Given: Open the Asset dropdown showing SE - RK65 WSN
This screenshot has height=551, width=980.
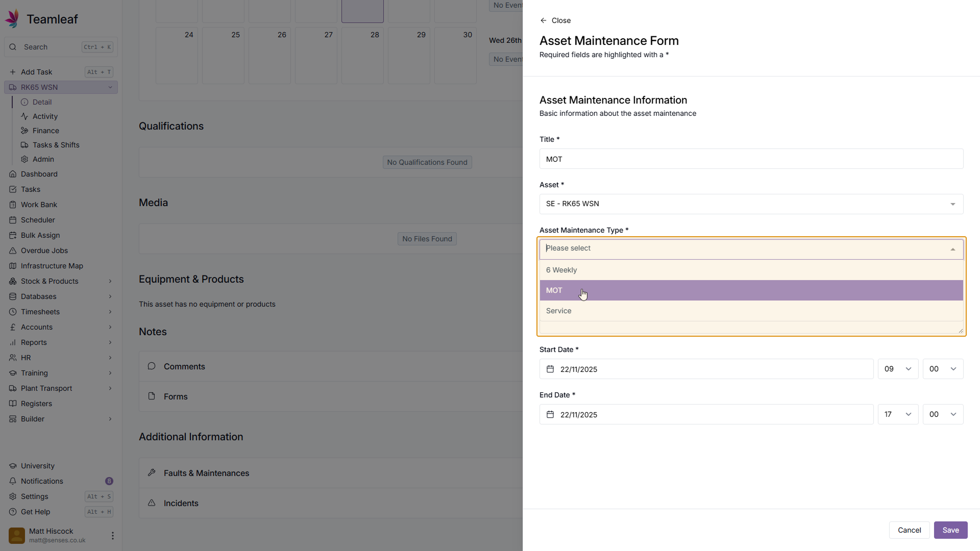Looking at the screenshot, I should (751, 204).
